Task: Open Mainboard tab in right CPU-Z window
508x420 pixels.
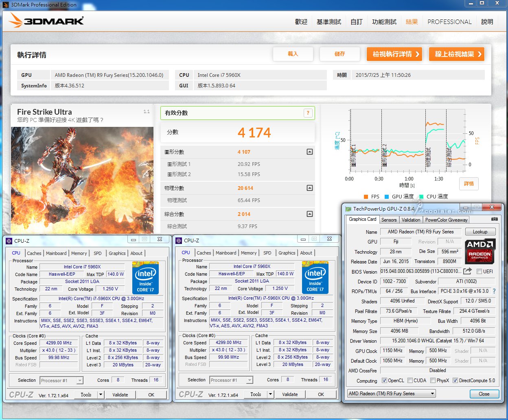Action: [x=226, y=253]
